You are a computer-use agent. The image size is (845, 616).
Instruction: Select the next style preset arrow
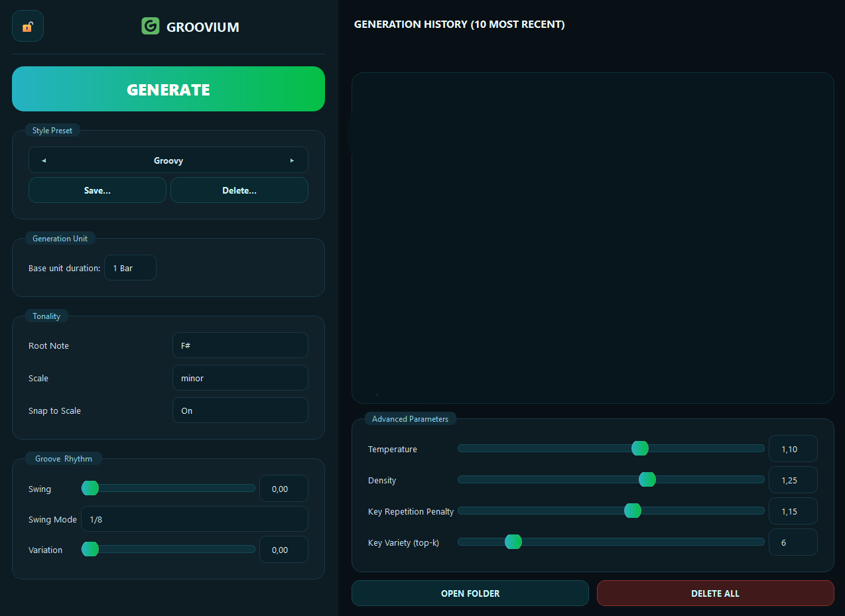(292, 160)
